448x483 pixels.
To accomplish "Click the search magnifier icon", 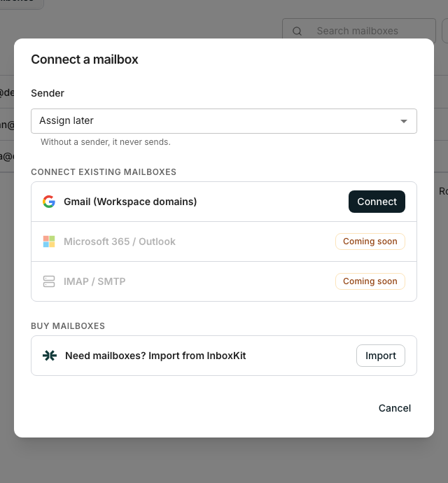I will pyautogui.click(x=297, y=31).
